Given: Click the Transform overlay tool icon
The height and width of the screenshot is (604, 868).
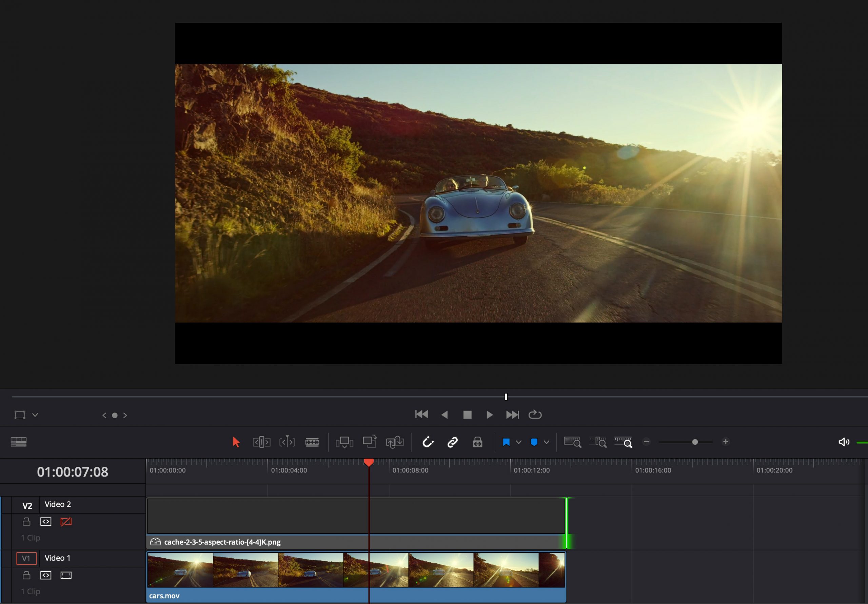Looking at the screenshot, I should (20, 415).
